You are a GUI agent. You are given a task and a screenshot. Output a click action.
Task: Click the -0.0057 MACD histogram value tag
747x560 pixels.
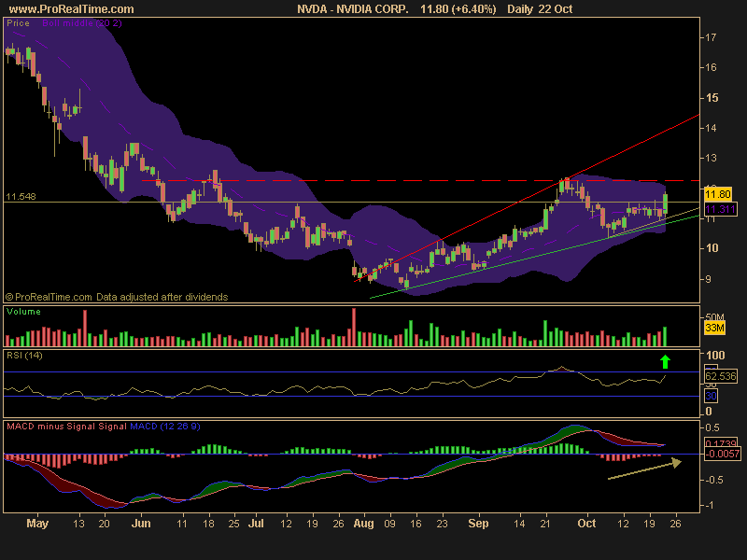(x=722, y=454)
